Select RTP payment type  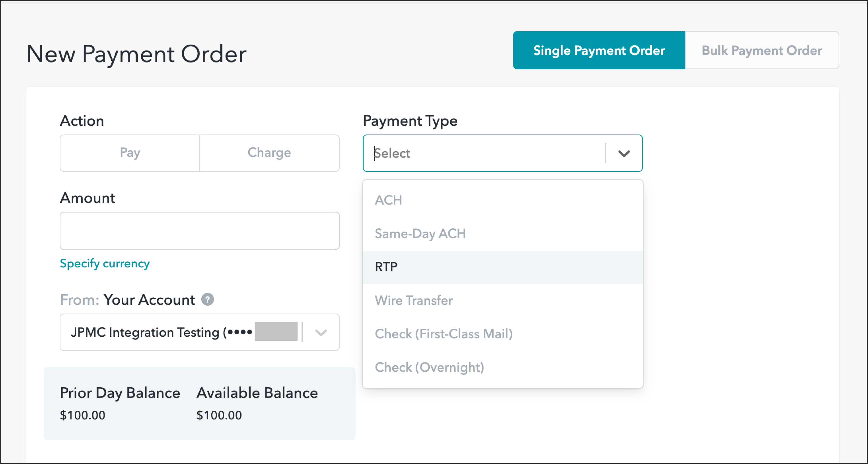tap(386, 267)
